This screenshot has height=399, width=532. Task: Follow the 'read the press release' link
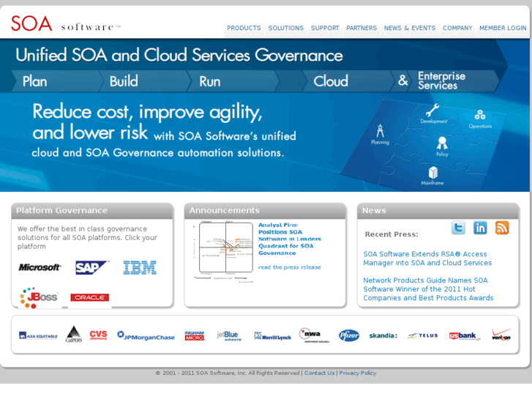pos(289,267)
